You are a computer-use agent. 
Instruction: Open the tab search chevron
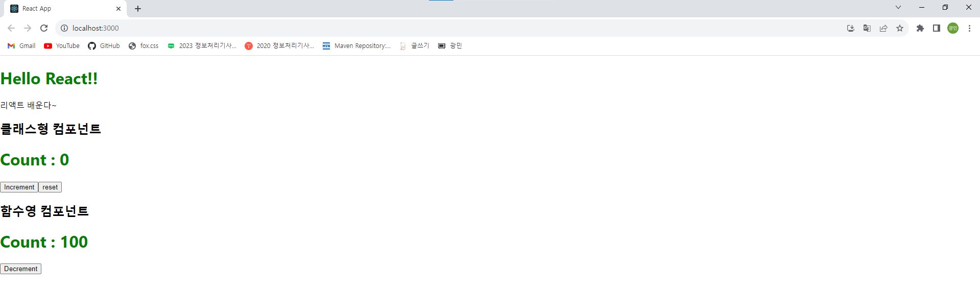(x=898, y=7)
